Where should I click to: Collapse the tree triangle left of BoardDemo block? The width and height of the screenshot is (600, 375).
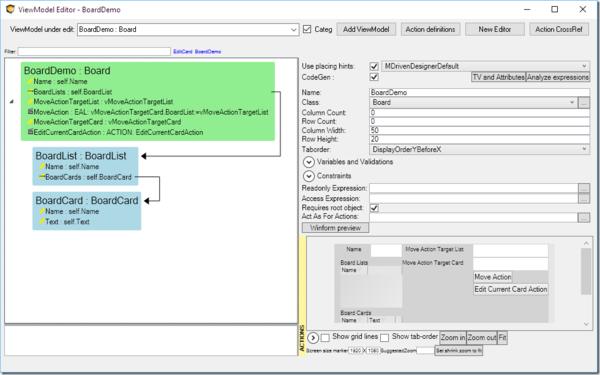11,102
